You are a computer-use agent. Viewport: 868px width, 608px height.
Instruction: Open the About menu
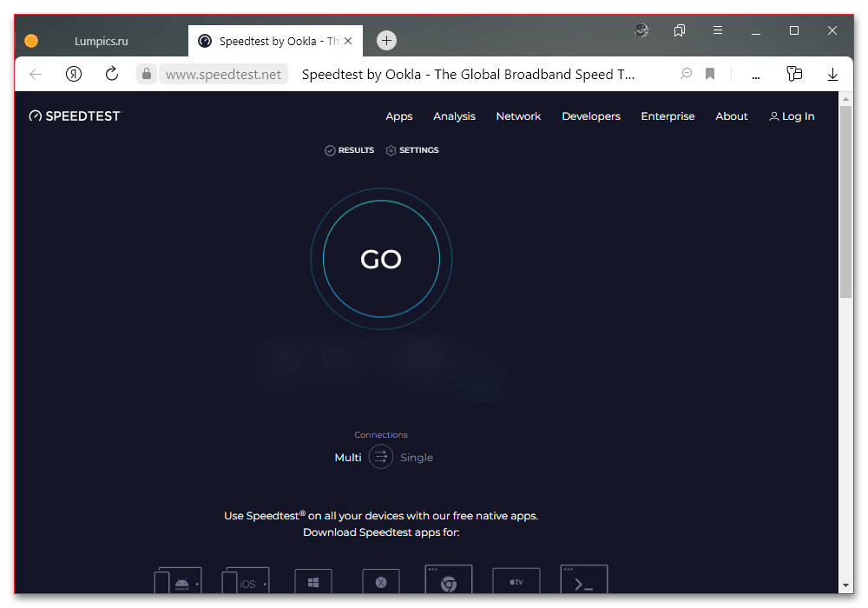[731, 116]
